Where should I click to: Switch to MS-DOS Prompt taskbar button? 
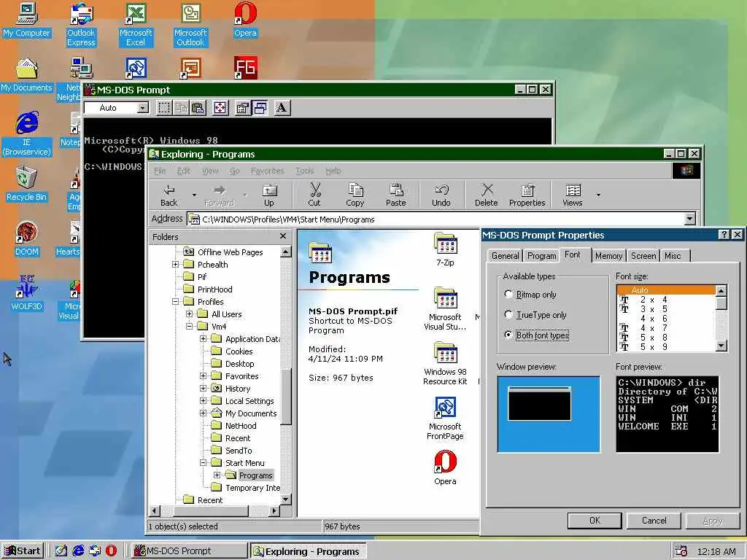click(189, 551)
